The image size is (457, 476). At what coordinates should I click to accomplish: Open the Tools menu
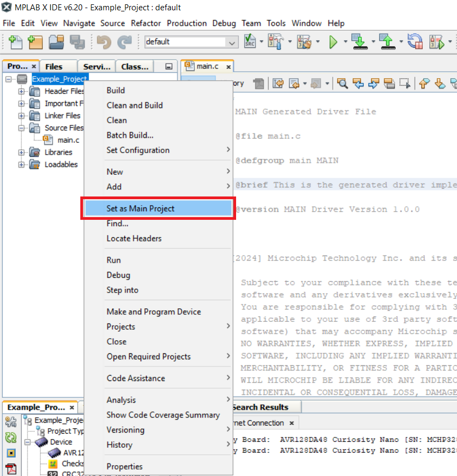(276, 23)
